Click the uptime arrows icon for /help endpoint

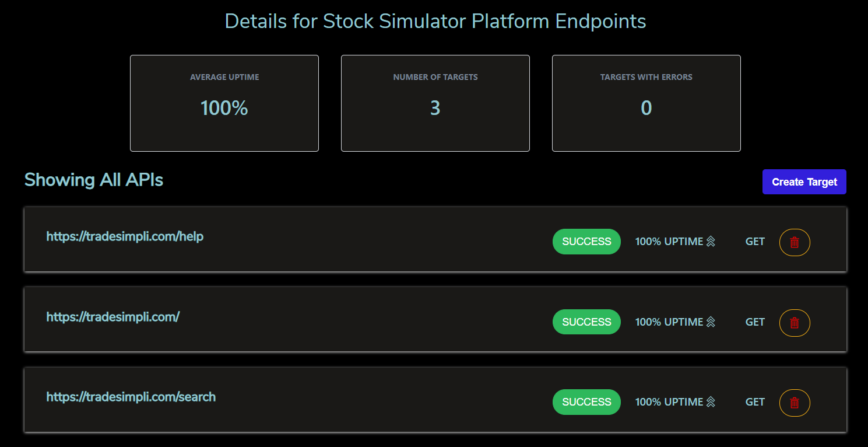[711, 242]
